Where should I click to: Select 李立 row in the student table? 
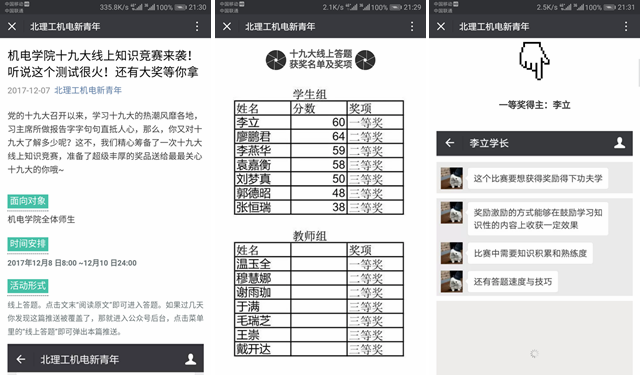click(319, 122)
